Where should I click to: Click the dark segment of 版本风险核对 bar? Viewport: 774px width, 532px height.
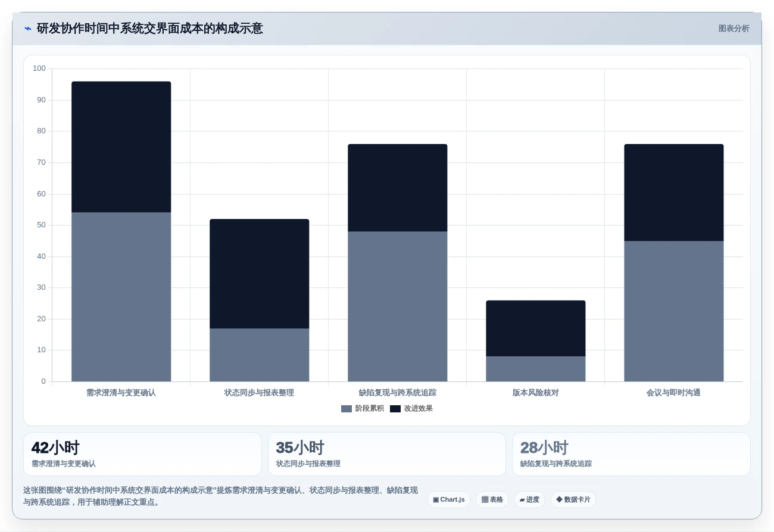coord(536,328)
